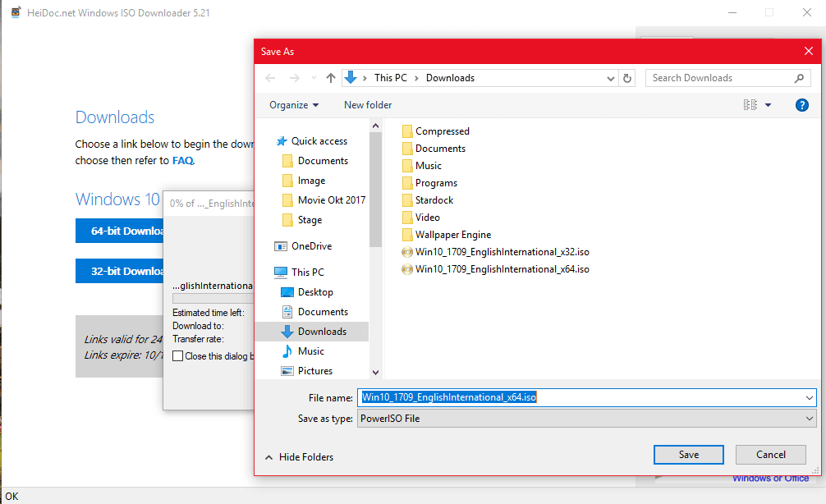Click the 32-bit Download button
Viewport: 826px width, 504px height.
(120, 271)
